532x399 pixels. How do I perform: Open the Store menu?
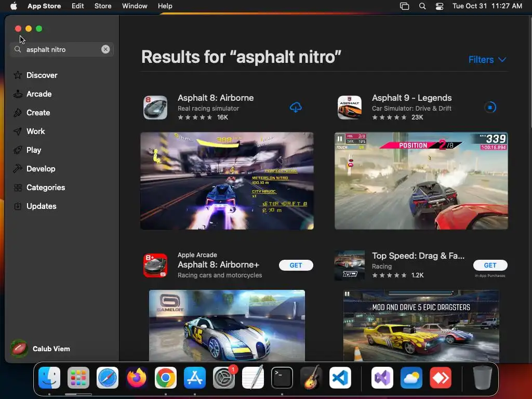pyautogui.click(x=103, y=6)
